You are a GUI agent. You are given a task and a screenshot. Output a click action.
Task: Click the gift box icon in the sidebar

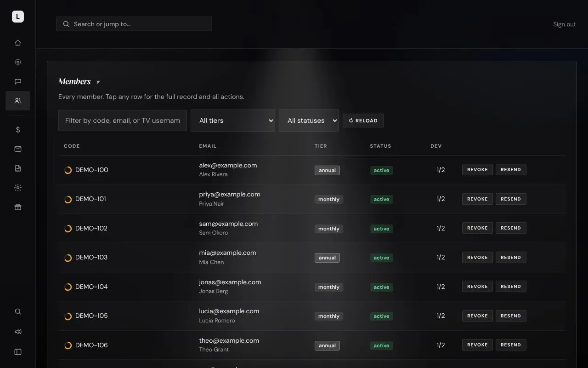(x=18, y=207)
